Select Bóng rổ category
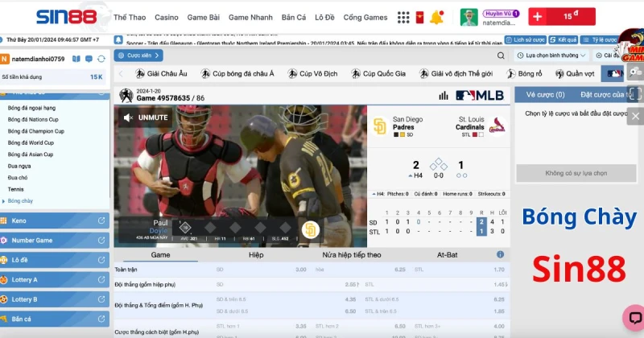This screenshot has width=644, height=338. tap(524, 73)
